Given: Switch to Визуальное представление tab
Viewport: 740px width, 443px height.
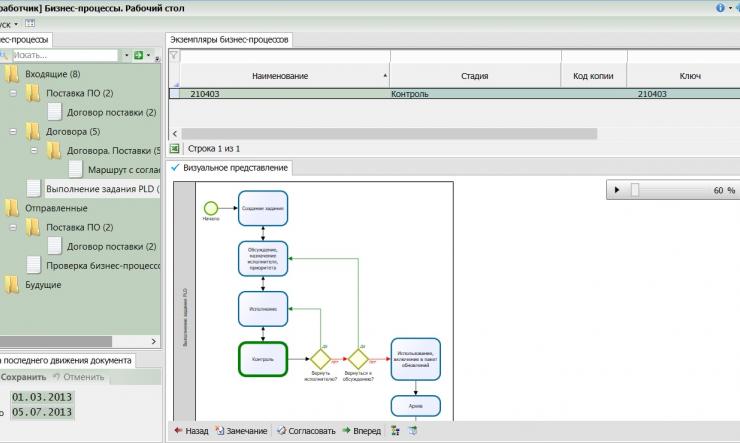Looking at the screenshot, I should coord(235,167).
